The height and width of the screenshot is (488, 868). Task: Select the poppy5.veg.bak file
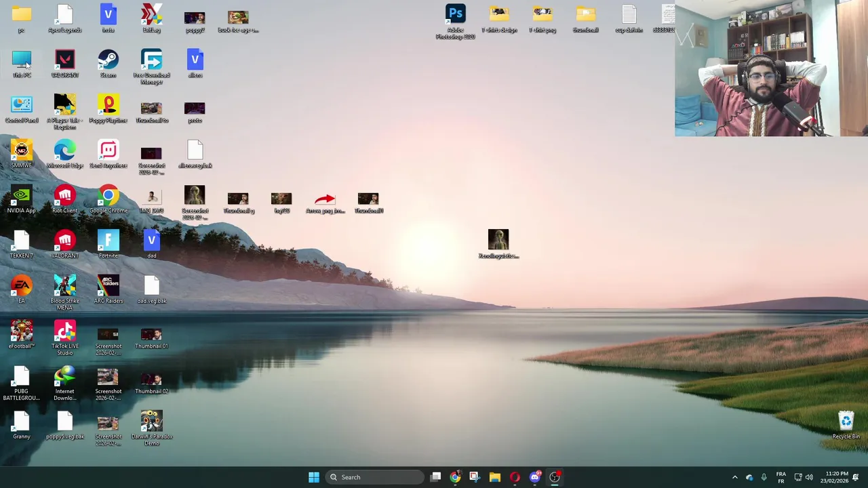(x=64, y=426)
